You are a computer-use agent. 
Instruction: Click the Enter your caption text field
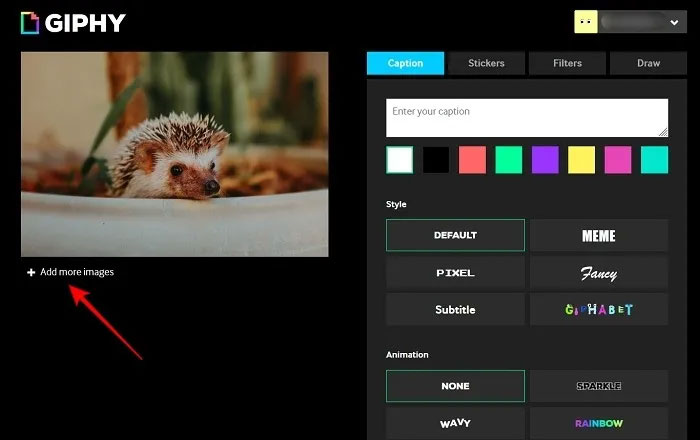(527, 118)
